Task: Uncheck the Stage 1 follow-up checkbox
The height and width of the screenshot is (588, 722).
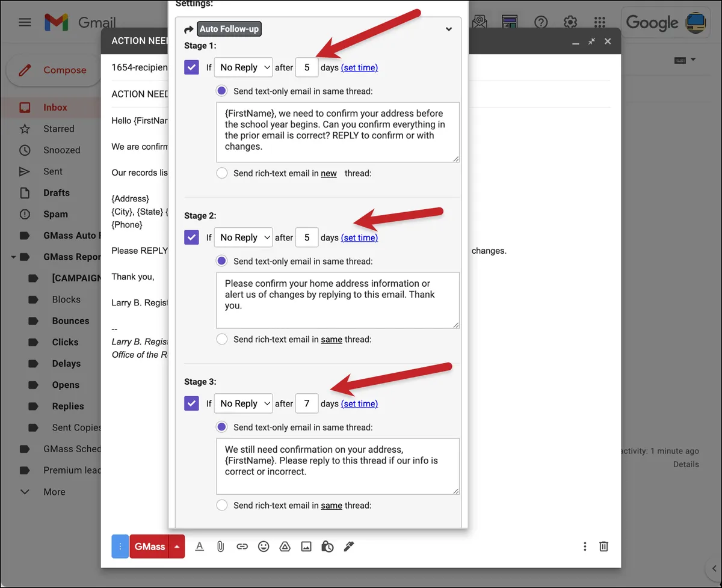Action: point(191,67)
